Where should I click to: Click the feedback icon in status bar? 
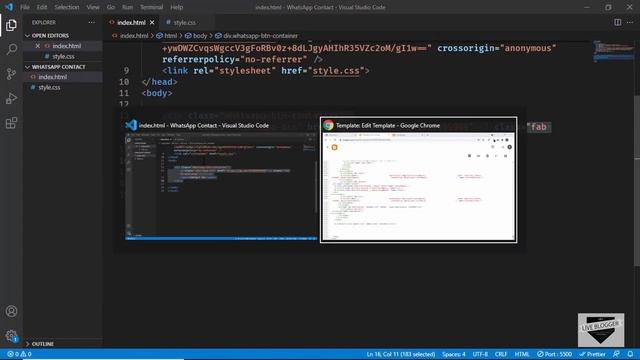tap(616, 354)
